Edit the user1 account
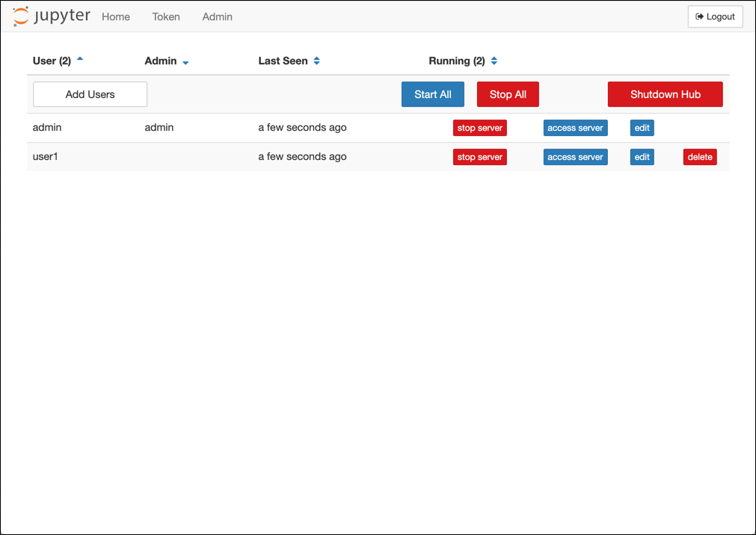 tap(642, 157)
